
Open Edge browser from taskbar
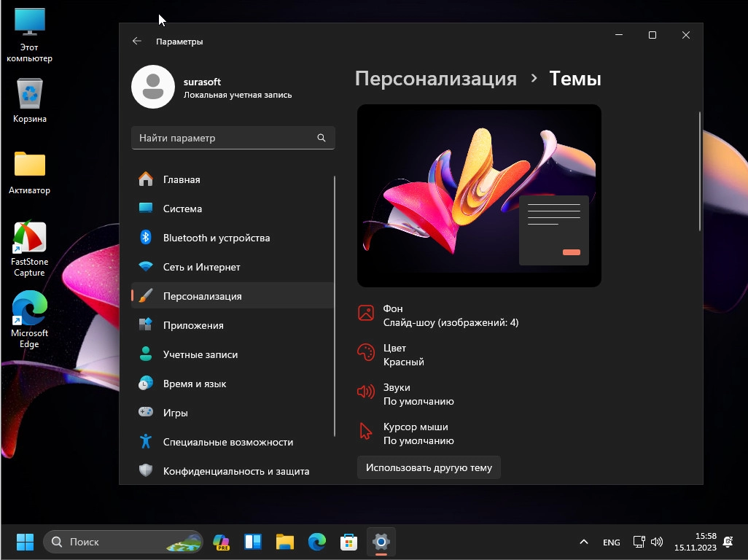(x=316, y=542)
